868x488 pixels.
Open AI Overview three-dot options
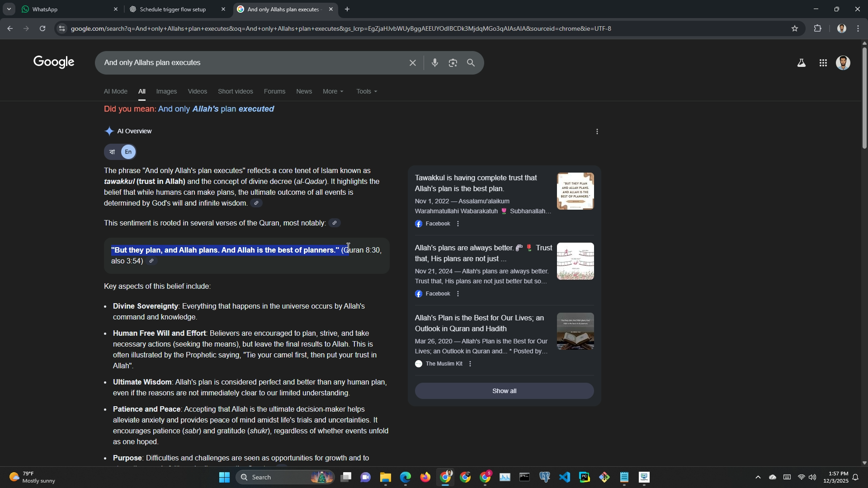597,131
